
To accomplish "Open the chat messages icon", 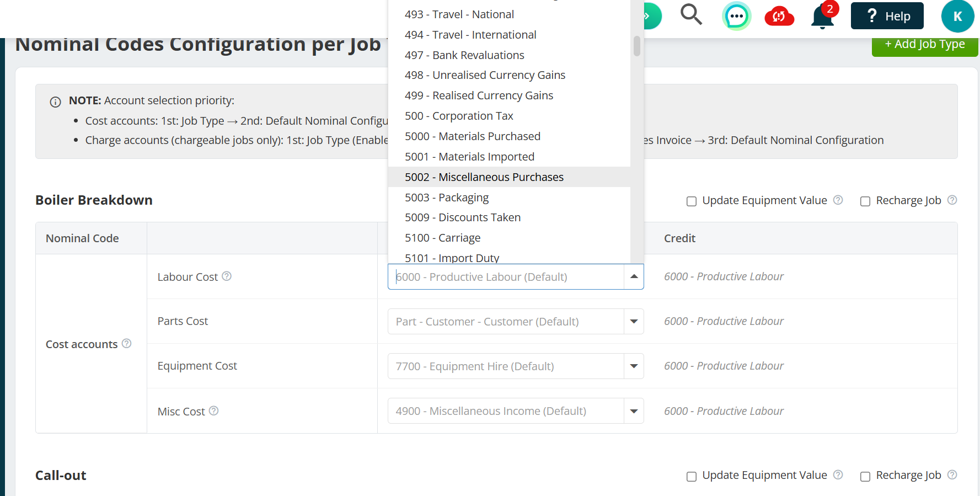I will (x=736, y=16).
